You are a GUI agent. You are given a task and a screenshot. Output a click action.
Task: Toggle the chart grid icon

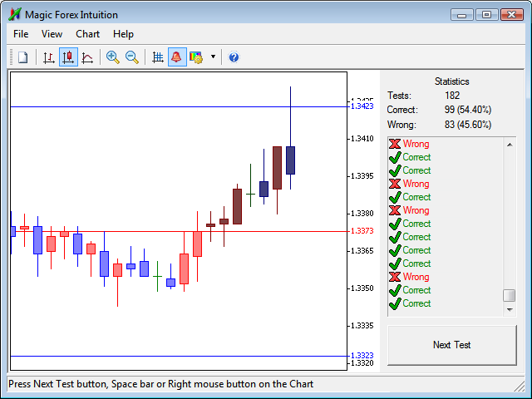[x=158, y=57]
